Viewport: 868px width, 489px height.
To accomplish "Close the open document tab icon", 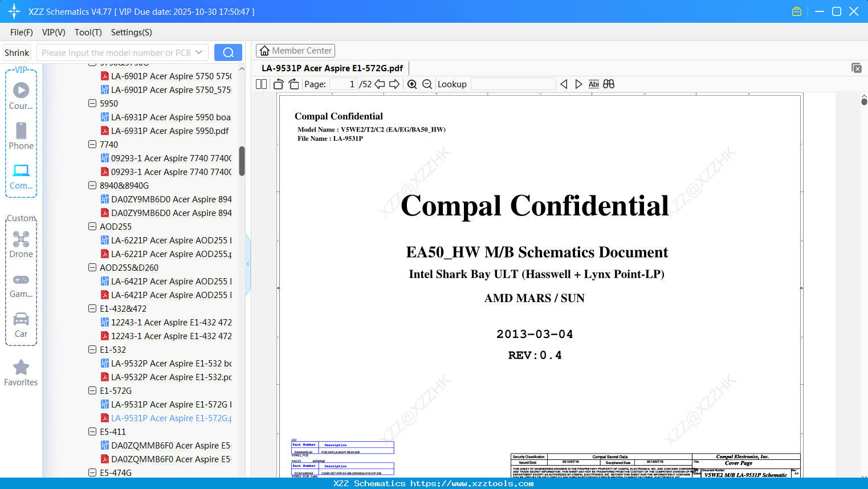I will click(x=857, y=68).
